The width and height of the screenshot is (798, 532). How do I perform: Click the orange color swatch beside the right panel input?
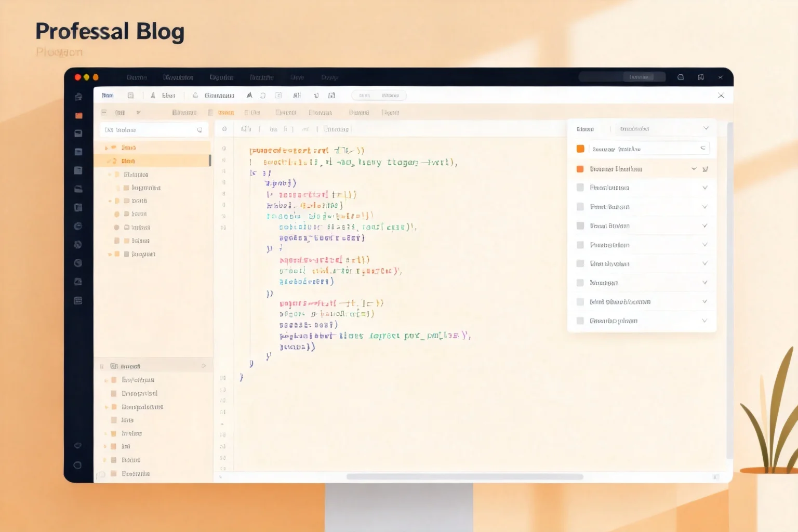tap(580, 149)
